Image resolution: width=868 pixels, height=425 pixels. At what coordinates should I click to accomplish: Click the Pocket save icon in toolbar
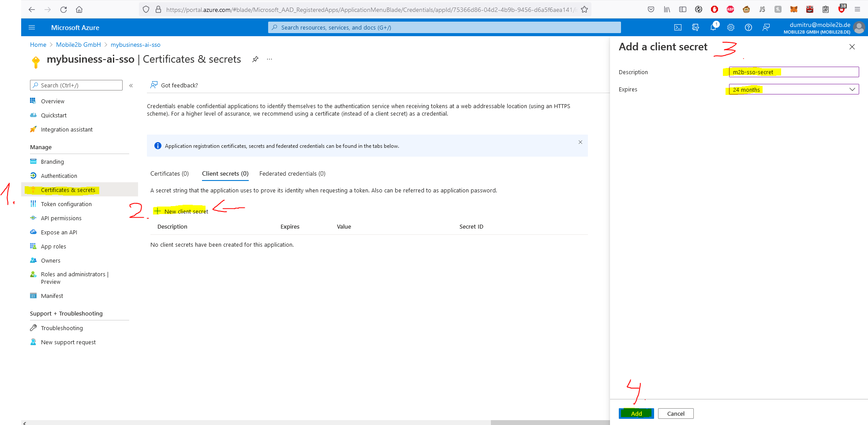click(x=651, y=9)
